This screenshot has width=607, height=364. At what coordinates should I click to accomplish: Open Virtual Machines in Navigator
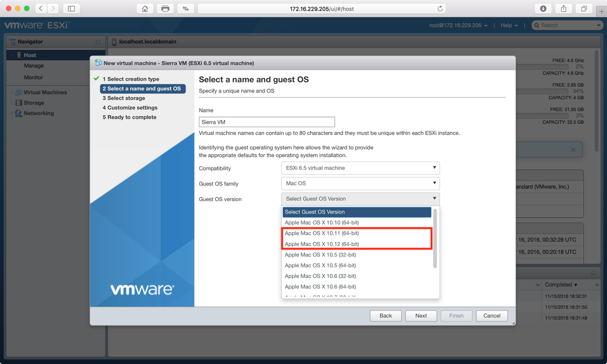[45, 93]
